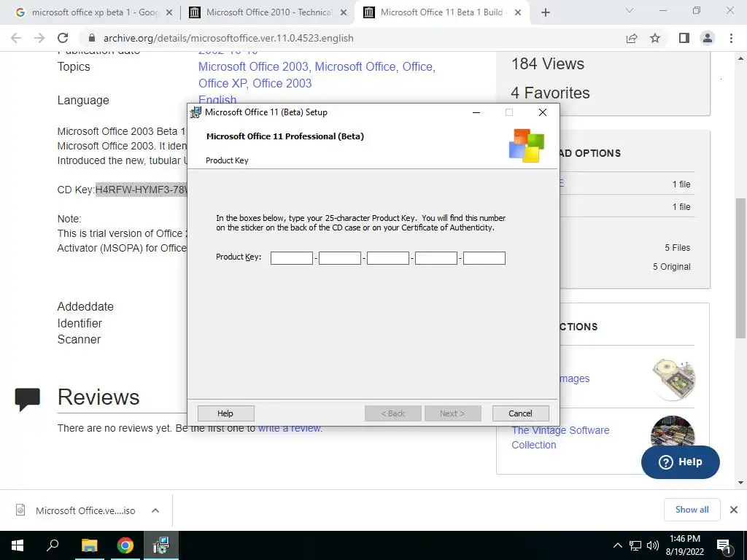Minimize the Office 11 Setup window

(x=476, y=112)
